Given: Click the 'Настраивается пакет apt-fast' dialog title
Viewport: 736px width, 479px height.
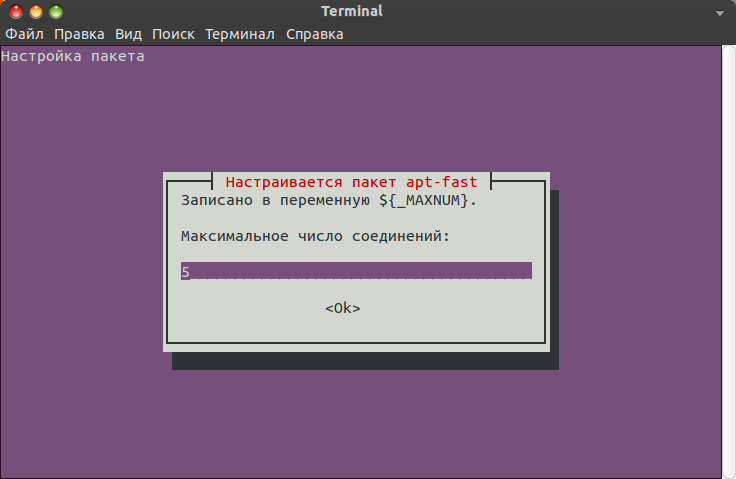Looking at the screenshot, I should (352, 182).
